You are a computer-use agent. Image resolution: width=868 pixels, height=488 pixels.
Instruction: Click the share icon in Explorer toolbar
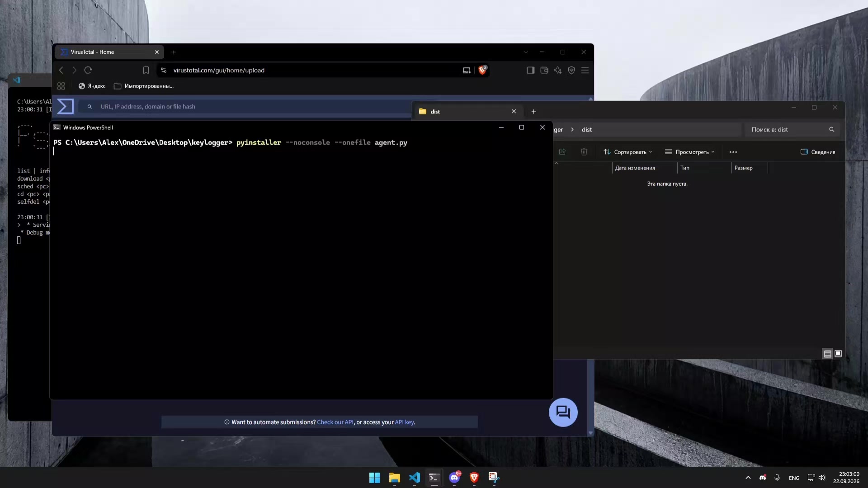pyautogui.click(x=562, y=152)
